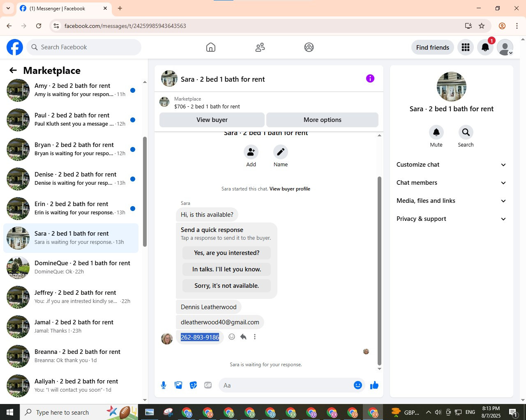Open install app icon in address bar
Viewport: 526px width, 420px height.
click(x=468, y=26)
